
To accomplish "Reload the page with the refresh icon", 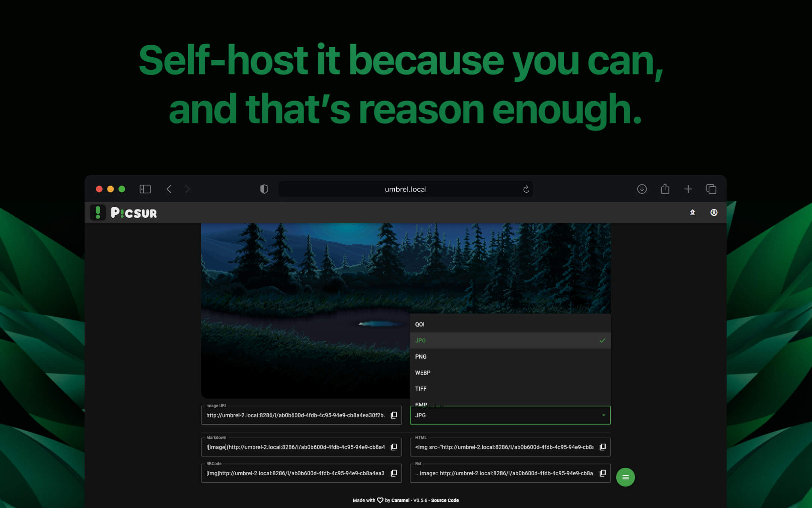I will (x=526, y=189).
